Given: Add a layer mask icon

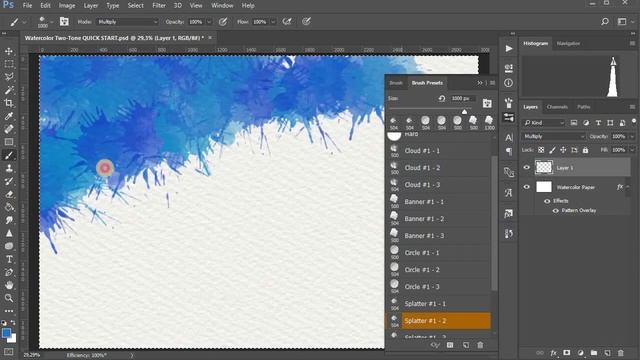Looking at the screenshot, I should (567, 353).
